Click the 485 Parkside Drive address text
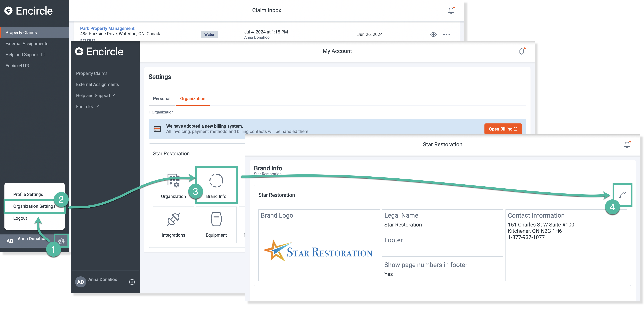Image resolution: width=644 pixels, height=312 pixels. [x=121, y=34]
